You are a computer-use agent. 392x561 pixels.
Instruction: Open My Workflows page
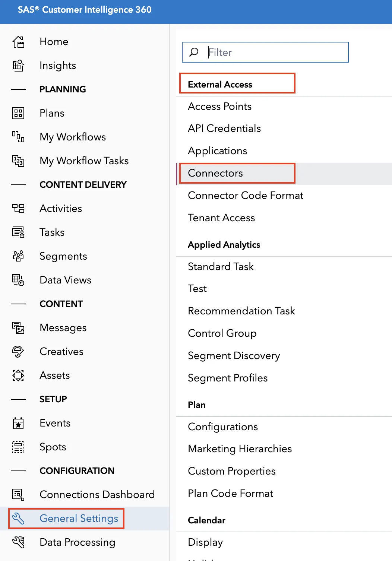pos(73,137)
